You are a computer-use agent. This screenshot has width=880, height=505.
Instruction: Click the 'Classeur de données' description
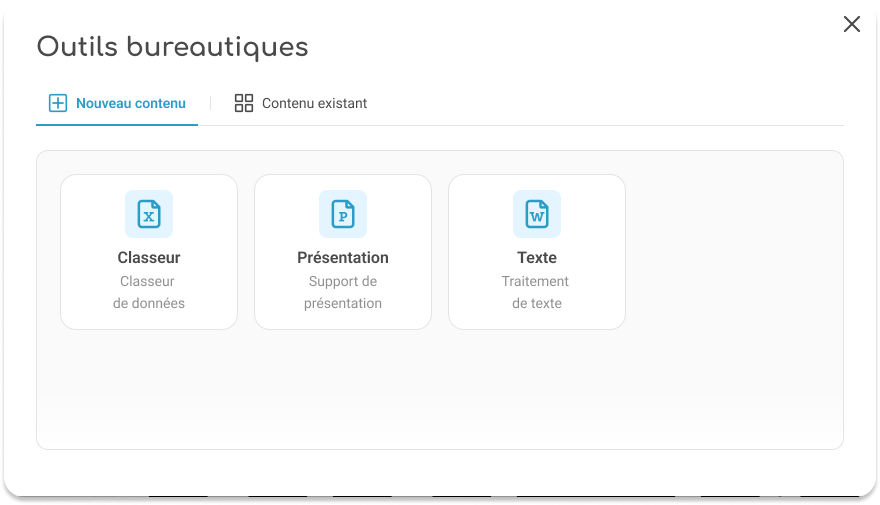[149, 292]
